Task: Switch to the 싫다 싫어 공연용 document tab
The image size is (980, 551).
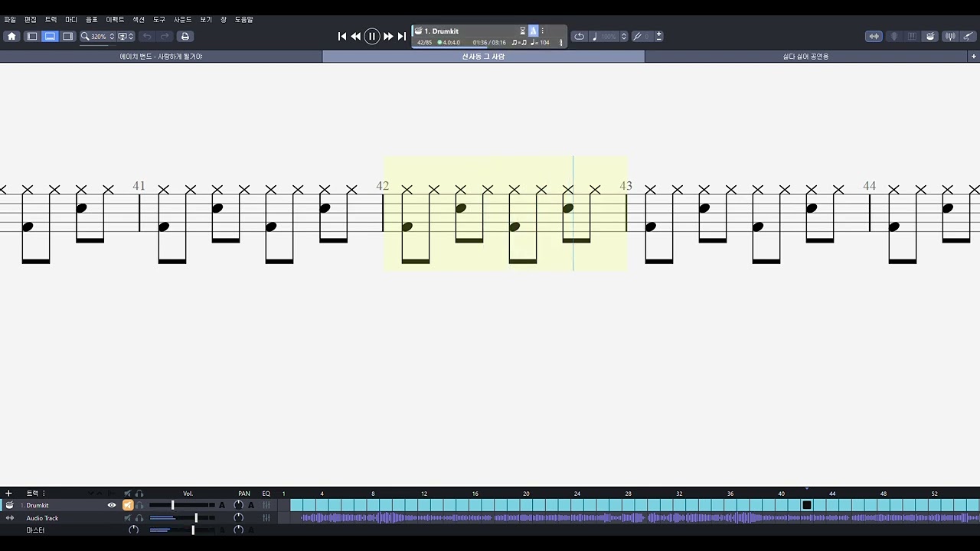Action: pyautogui.click(x=805, y=57)
